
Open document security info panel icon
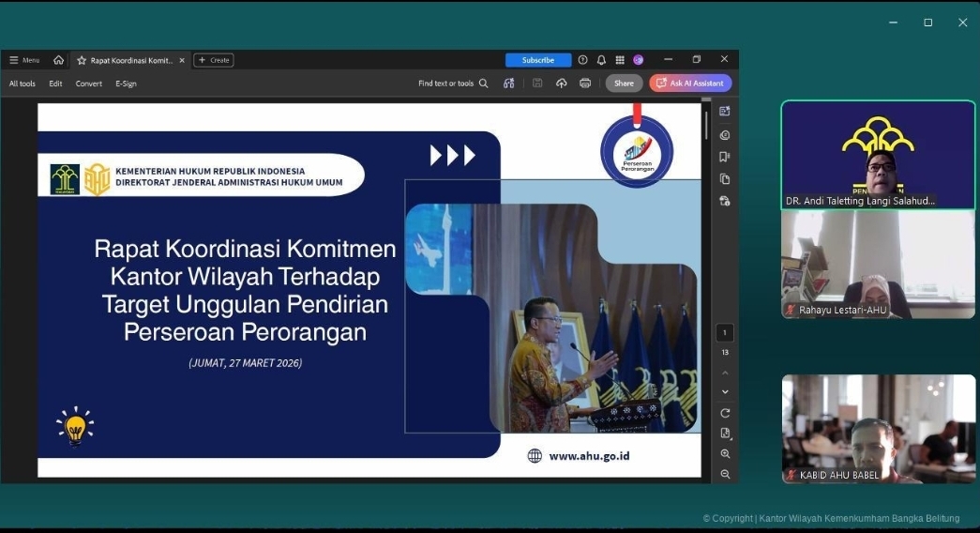pyautogui.click(x=725, y=201)
